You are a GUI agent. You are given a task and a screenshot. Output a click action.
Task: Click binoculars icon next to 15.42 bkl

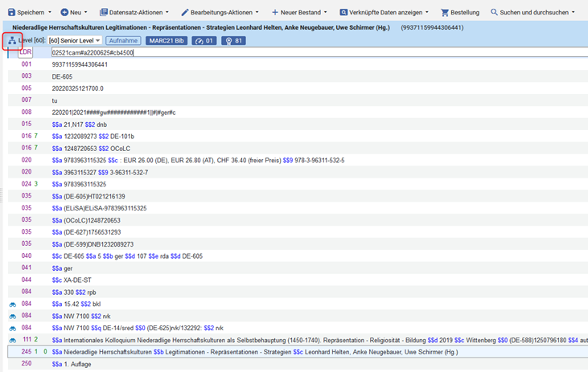(13, 305)
